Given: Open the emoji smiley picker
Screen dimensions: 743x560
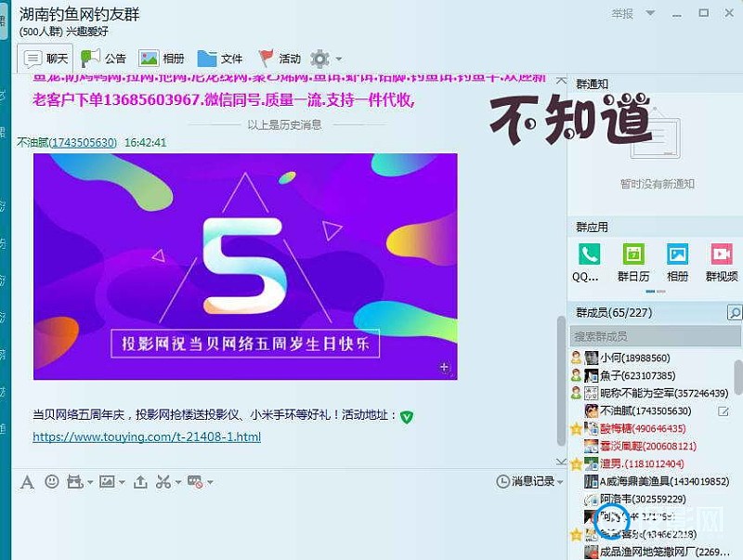Looking at the screenshot, I should point(52,482).
